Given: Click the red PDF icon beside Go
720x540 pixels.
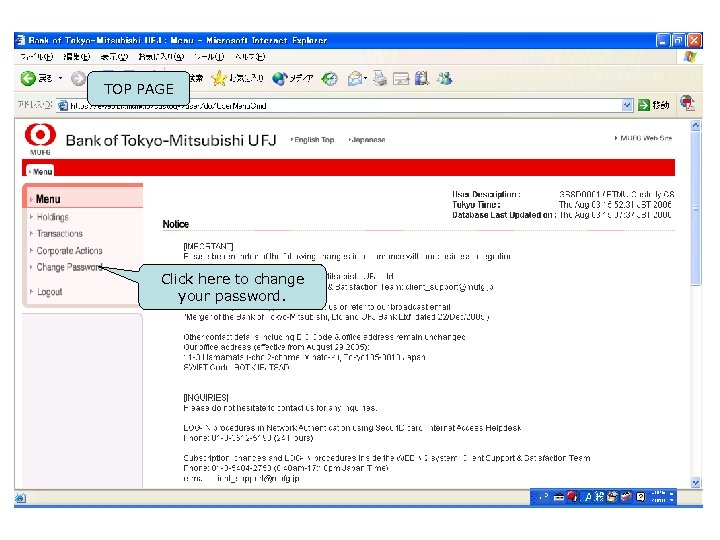Looking at the screenshot, I should tap(687, 103).
